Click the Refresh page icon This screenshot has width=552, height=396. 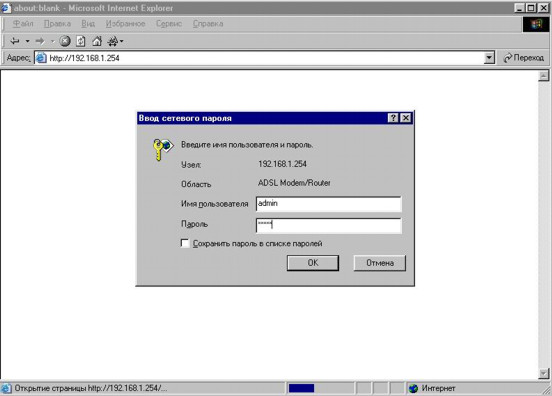tap(81, 41)
